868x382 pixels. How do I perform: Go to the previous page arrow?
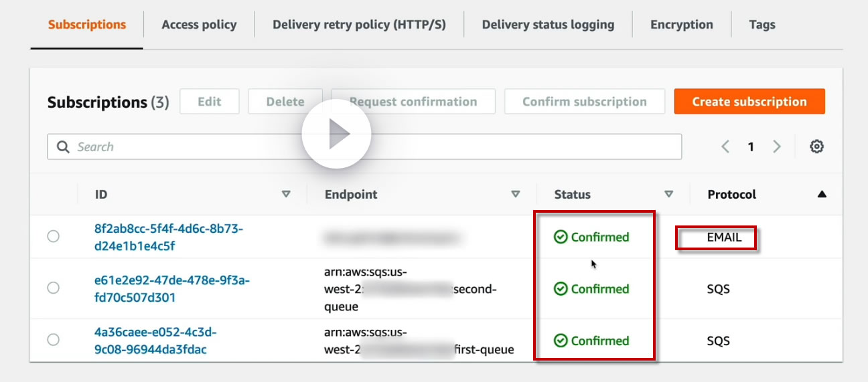(725, 147)
